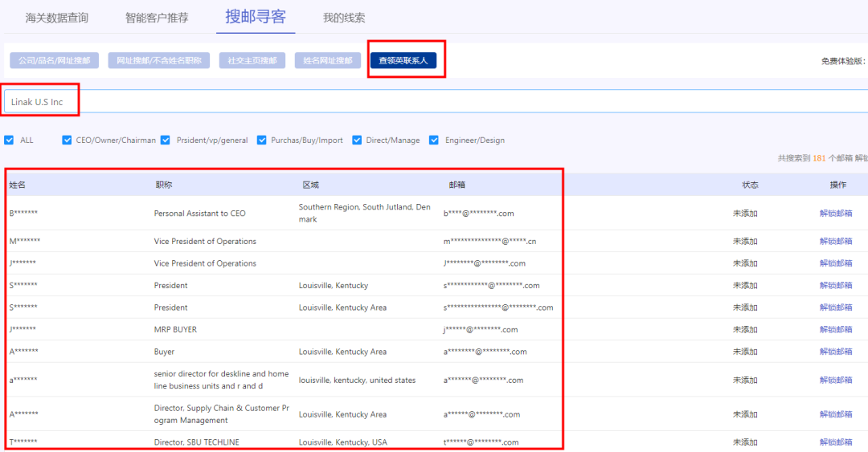Toggle Prsident/vp/general checkbox
Image resolution: width=868 pixels, height=452 pixels.
tap(166, 140)
